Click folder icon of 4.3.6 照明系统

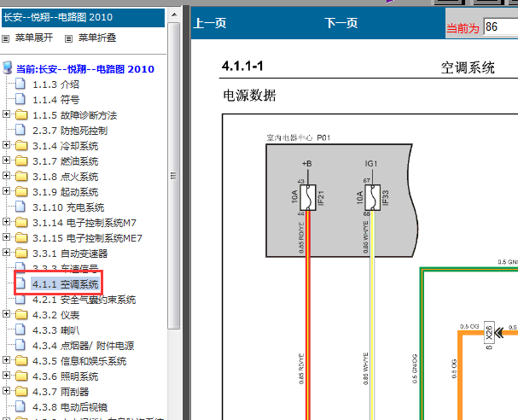click(x=21, y=376)
